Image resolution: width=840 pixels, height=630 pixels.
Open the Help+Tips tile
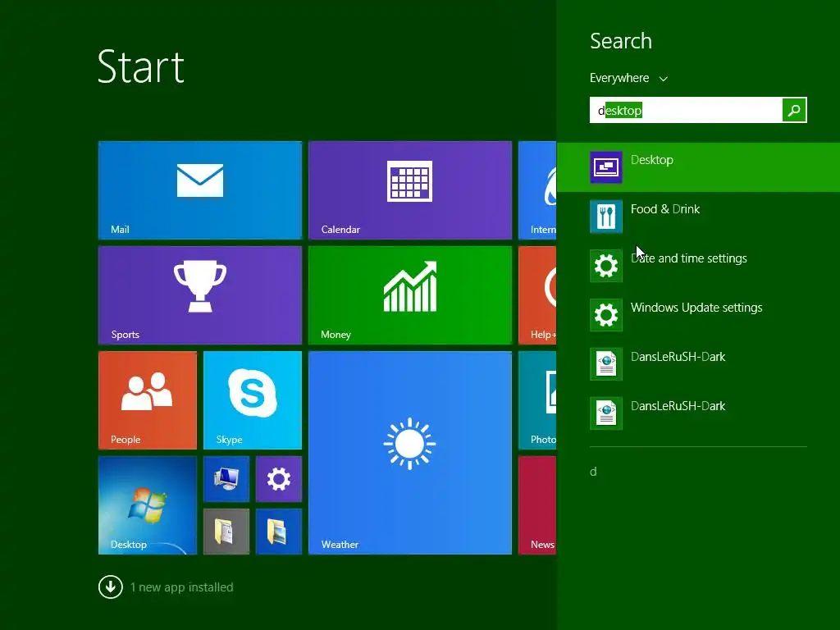(537, 295)
